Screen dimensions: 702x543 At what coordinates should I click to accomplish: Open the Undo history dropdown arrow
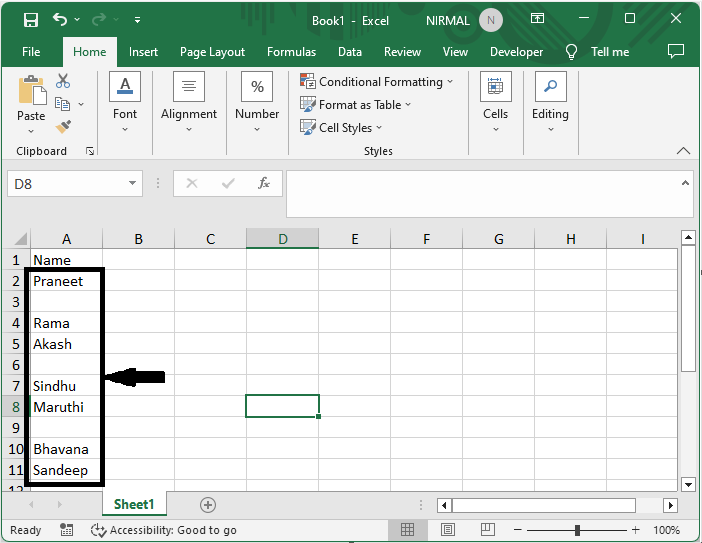(77, 20)
